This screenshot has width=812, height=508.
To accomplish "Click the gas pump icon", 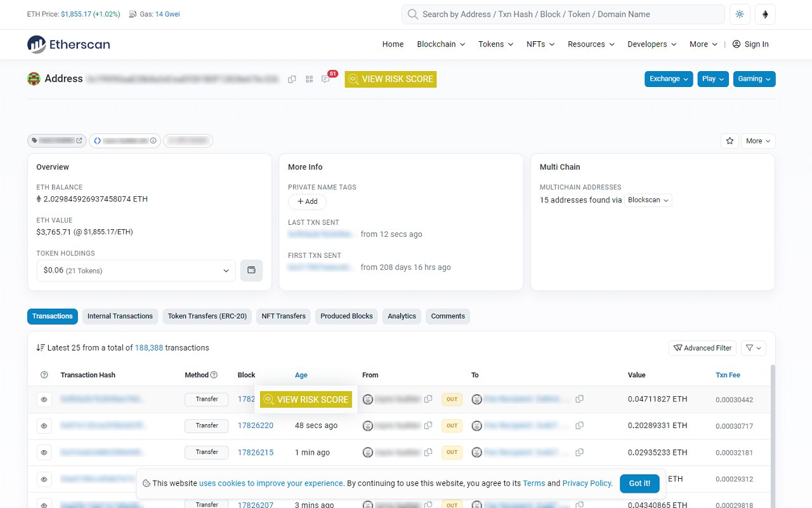I will [x=133, y=14].
